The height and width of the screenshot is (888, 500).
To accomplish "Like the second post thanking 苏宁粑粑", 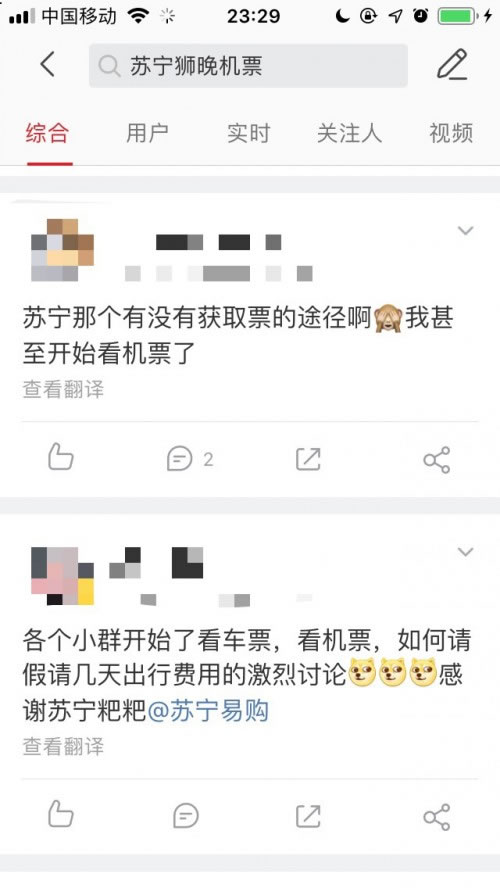I will click(61, 814).
